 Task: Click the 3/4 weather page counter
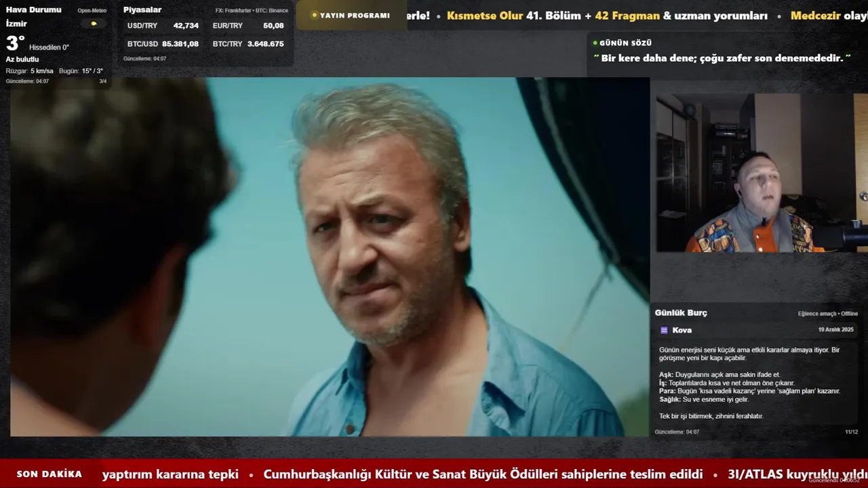pos(103,81)
